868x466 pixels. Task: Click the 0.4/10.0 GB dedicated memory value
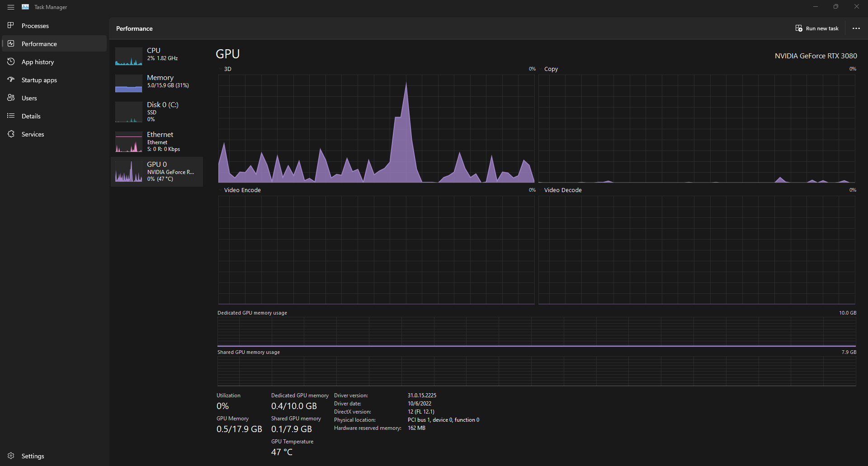coord(294,406)
